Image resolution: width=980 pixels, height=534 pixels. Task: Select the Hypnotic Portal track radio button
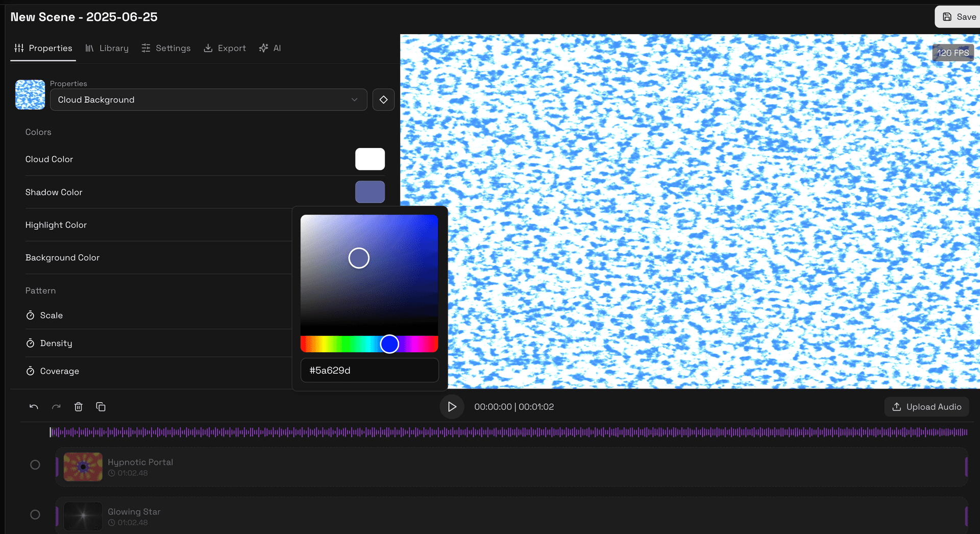pos(35,465)
